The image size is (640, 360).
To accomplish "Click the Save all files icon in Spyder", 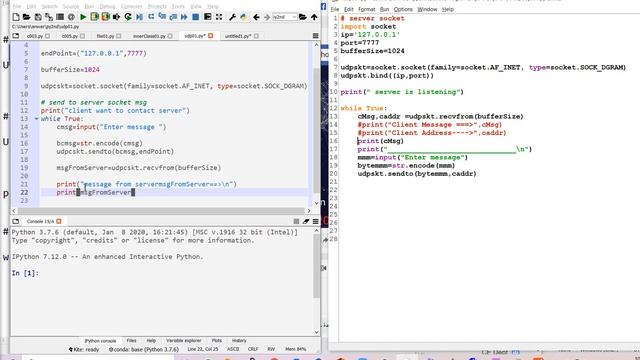I will 49,17.
